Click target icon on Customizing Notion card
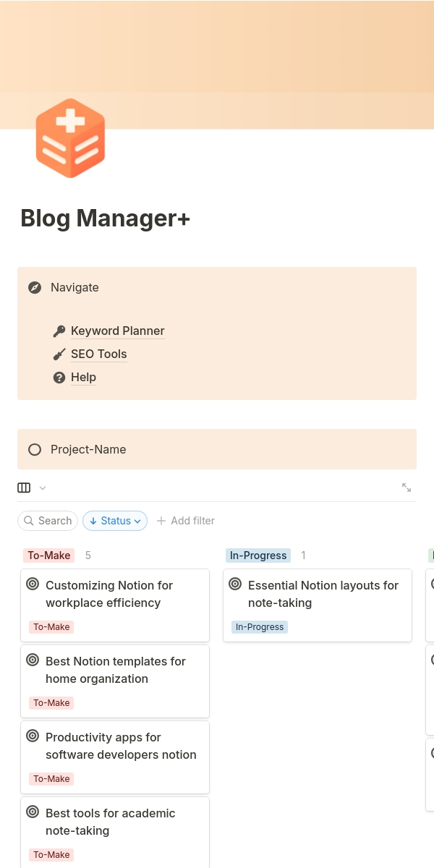Image resolution: width=434 pixels, height=868 pixels. (33, 584)
